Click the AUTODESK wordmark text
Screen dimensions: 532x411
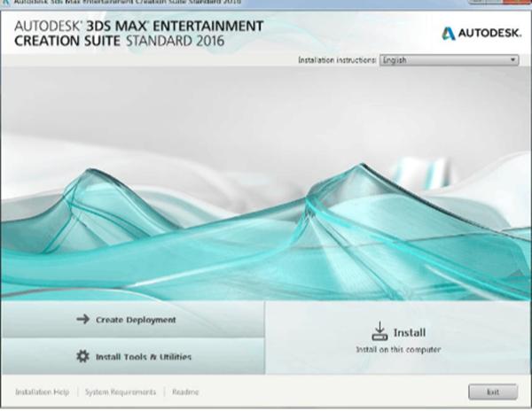click(x=486, y=34)
